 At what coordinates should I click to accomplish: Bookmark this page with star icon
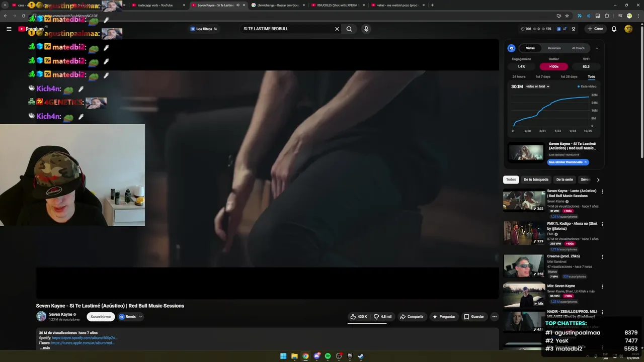567,16
